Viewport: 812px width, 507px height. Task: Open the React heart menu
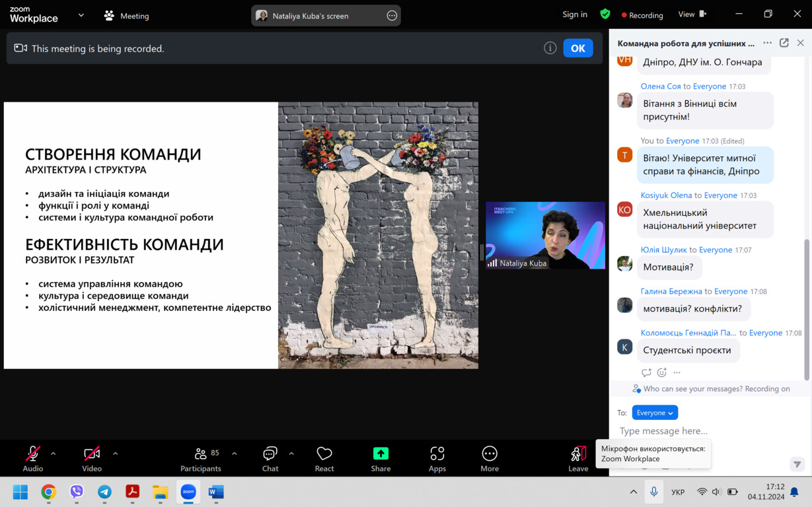point(324,458)
